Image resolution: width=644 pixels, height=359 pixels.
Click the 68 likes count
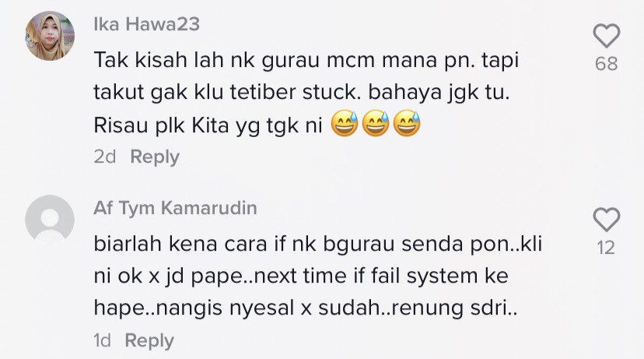click(606, 64)
